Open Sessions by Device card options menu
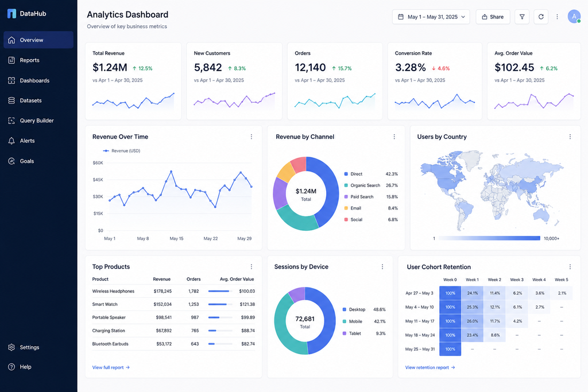The width and height of the screenshot is (588, 392). click(382, 267)
